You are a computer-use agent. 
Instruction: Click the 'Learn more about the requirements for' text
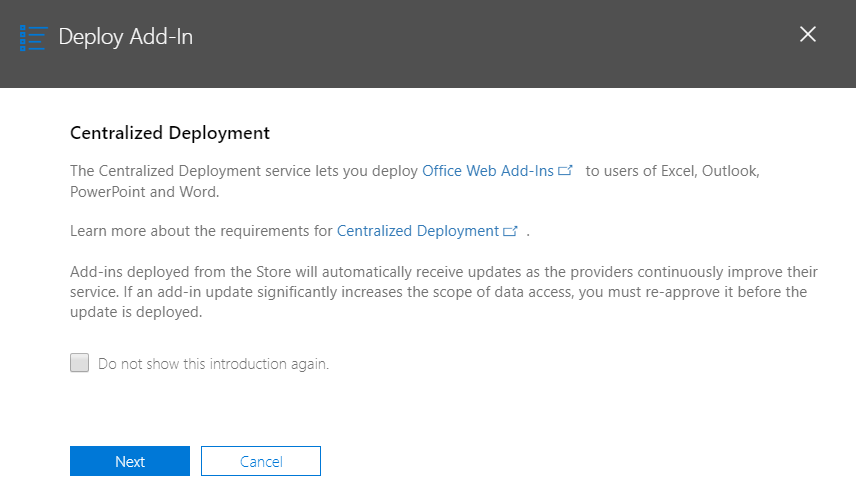(201, 231)
